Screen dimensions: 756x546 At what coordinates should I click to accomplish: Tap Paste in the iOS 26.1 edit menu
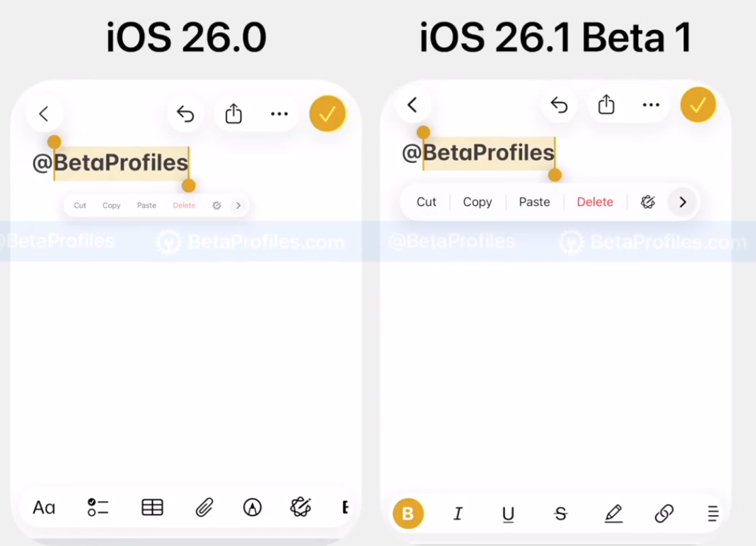pos(534,202)
